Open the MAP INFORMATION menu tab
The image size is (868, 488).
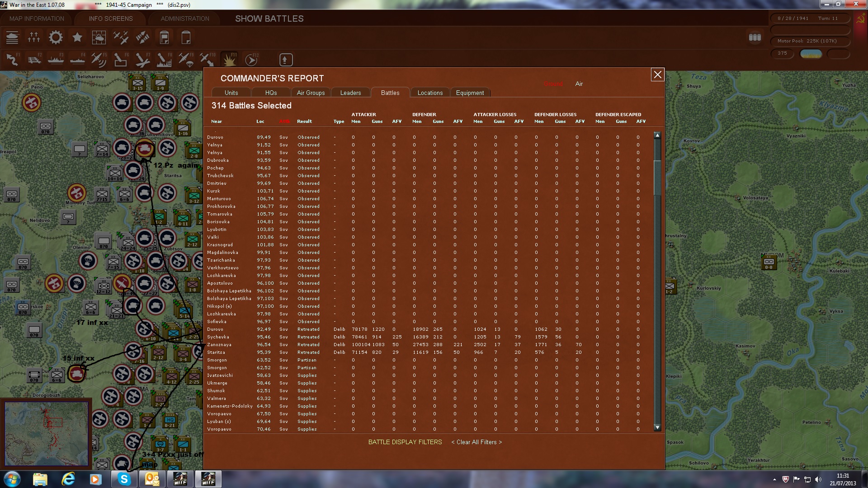[x=37, y=19]
